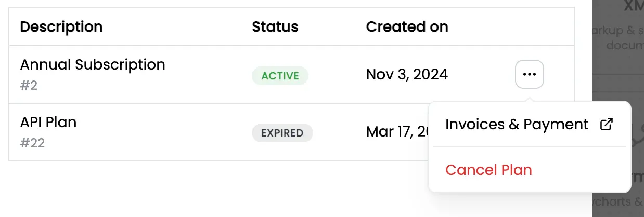
Task: Click the dimmed 'charts &' text at the bottom right
Action: click(618, 202)
